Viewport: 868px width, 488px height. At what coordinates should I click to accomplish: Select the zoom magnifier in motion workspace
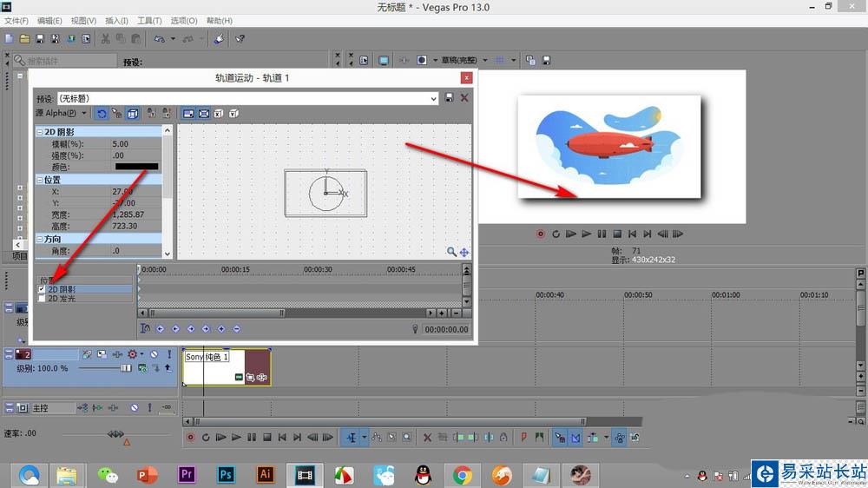point(451,252)
